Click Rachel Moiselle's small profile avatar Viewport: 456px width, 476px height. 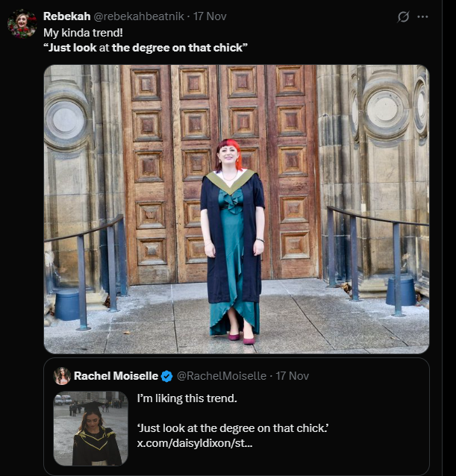(x=62, y=376)
